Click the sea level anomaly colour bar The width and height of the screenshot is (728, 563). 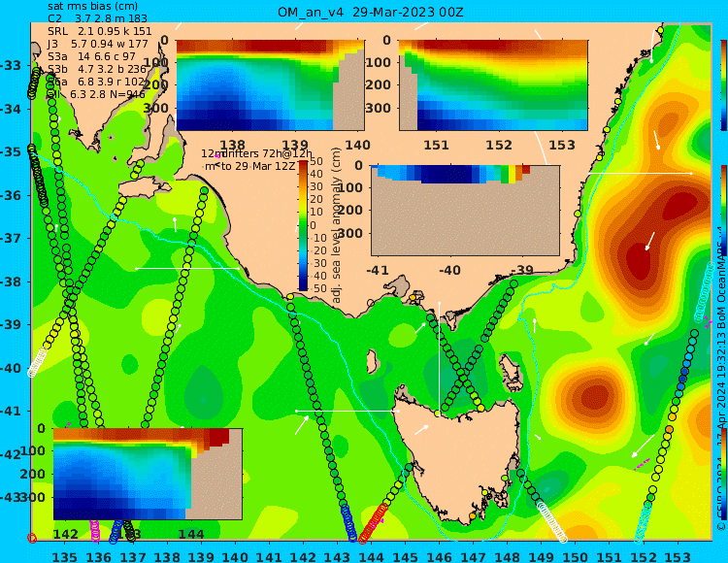(x=303, y=225)
